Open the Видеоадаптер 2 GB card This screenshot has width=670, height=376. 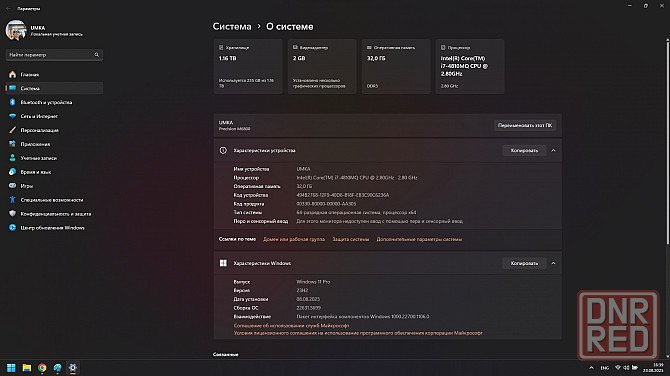(x=322, y=66)
